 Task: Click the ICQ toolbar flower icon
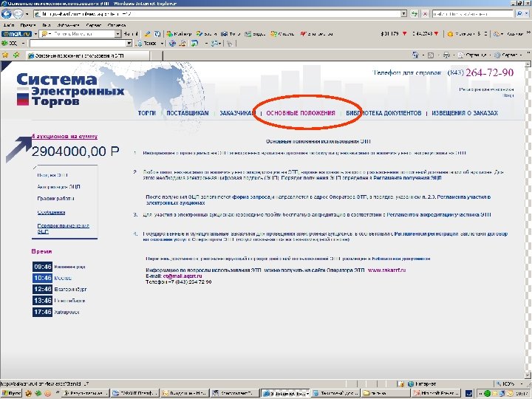point(4,43)
